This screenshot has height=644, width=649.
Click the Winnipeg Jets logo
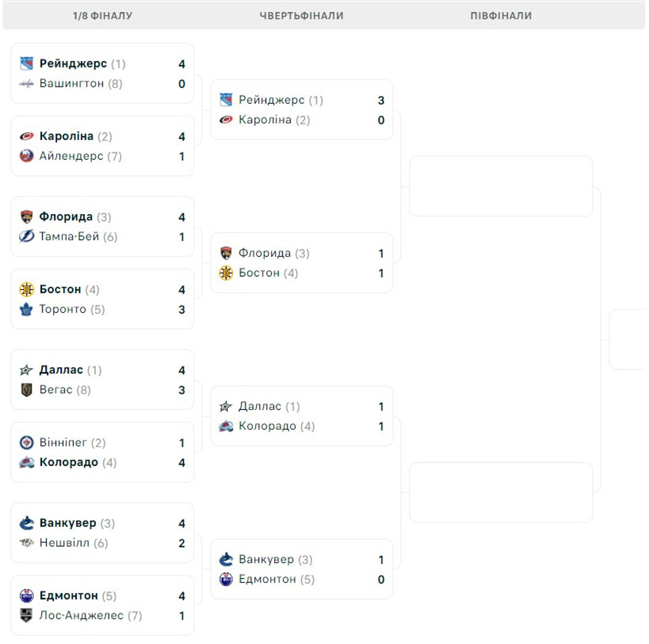pos(27,443)
